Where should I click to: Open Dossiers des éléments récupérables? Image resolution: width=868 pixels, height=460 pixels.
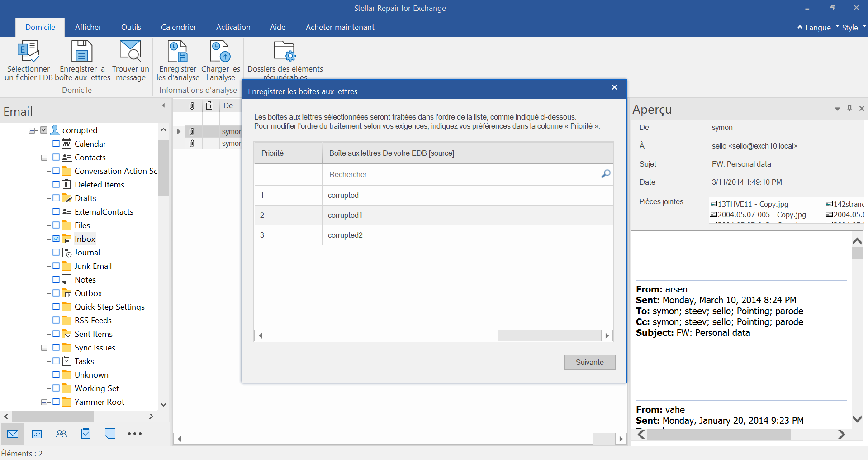285,52
